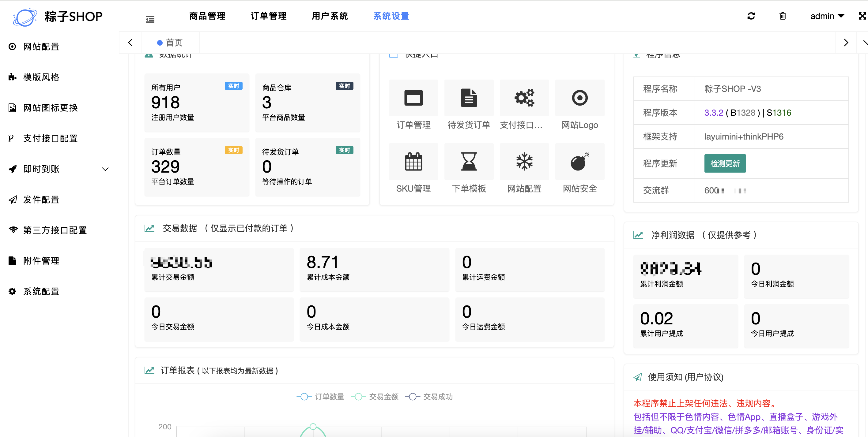Click the 待发货订单 card showing 0
Viewport: 868px width, 437px height.
point(308,167)
